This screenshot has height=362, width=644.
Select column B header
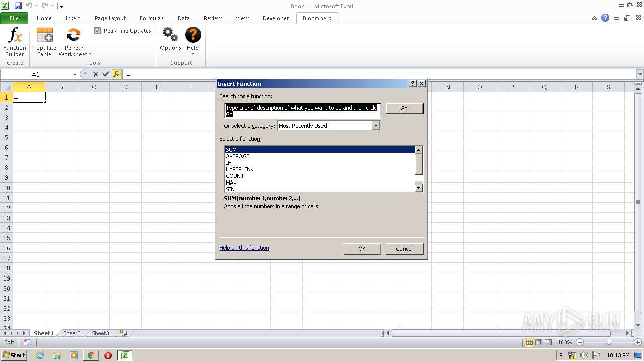(61, 87)
